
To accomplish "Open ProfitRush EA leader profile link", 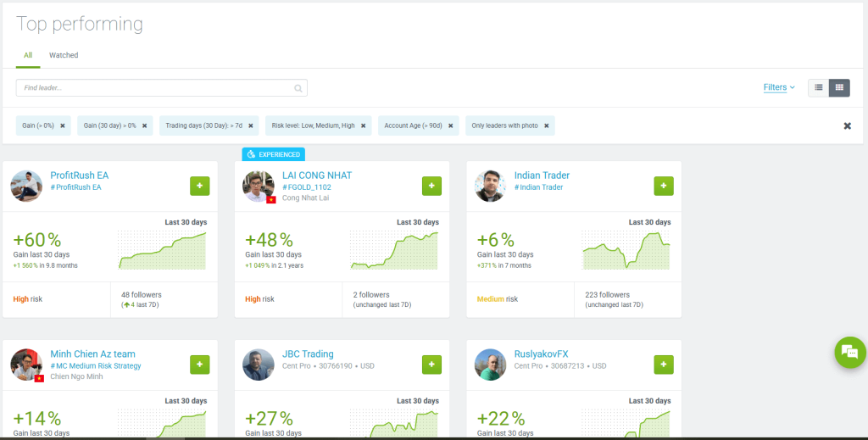I will (x=79, y=175).
